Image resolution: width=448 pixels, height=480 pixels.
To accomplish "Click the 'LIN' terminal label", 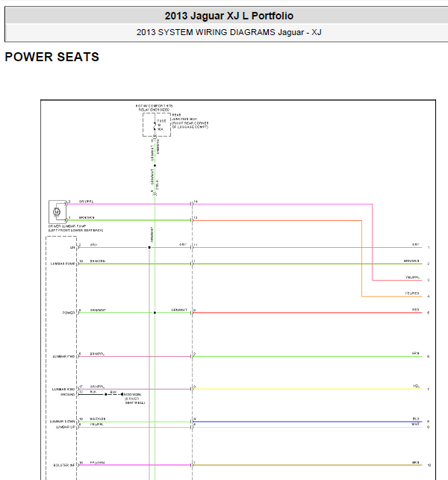I will tap(72, 247).
